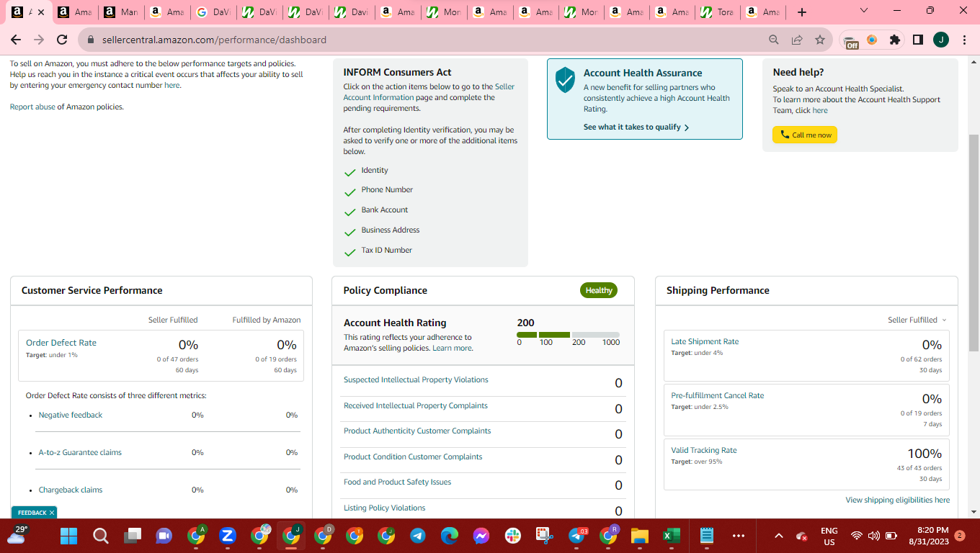This screenshot has width=980, height=553.
Task: Open a new browser tab
Action: coord(802,12)
